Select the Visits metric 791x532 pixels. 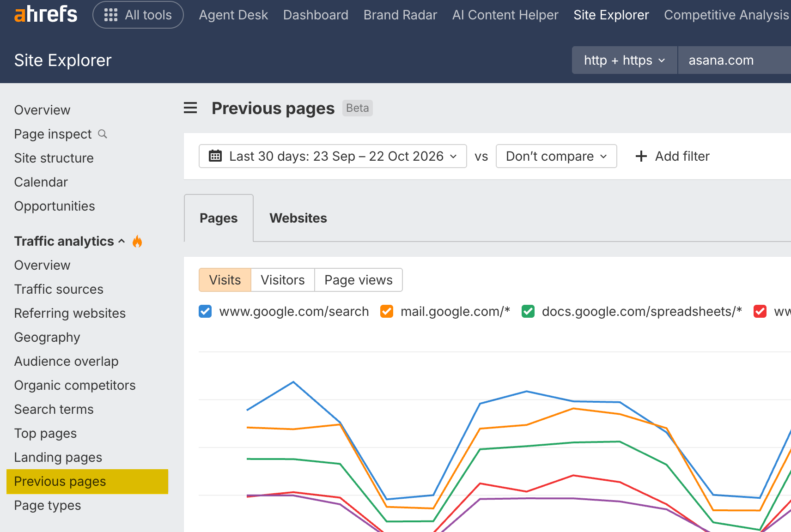click(x=225, y=280)
